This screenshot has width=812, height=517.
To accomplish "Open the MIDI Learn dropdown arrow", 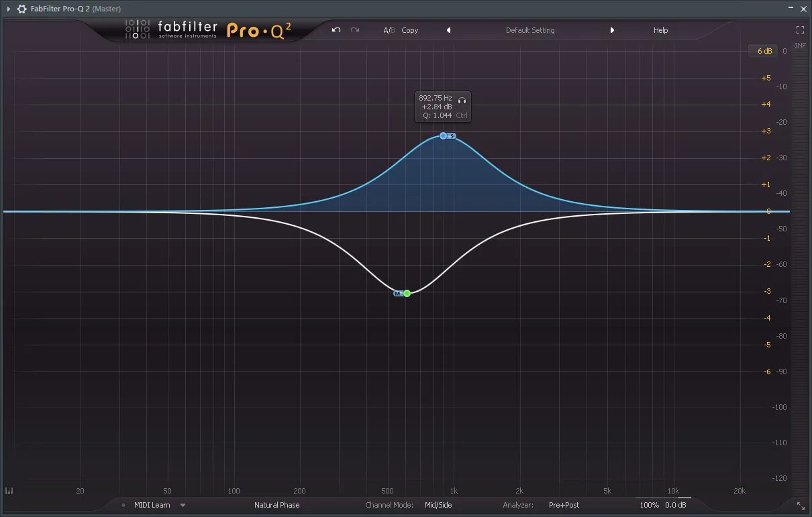I will [183, 506].
